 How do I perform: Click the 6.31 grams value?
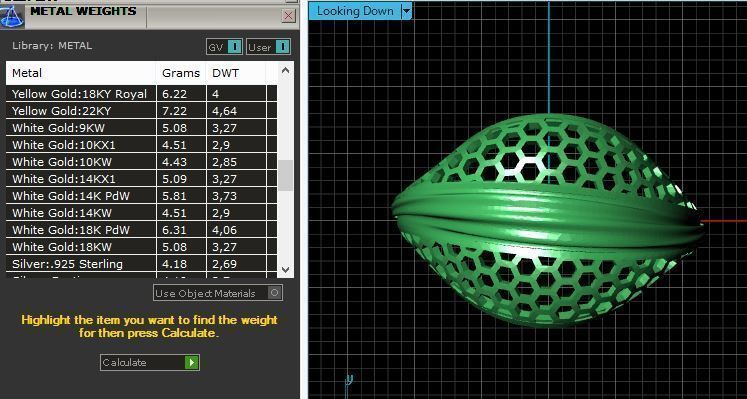tap(174, 230)
